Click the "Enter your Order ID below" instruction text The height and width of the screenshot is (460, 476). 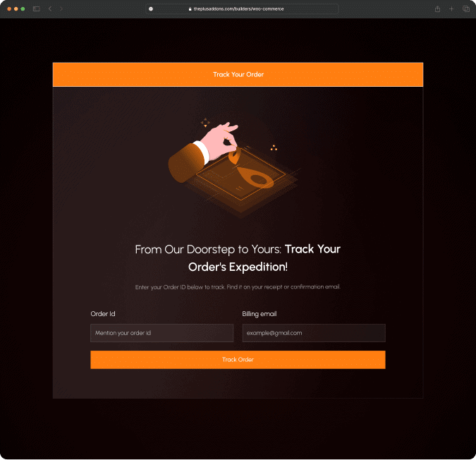click(238, 287)
